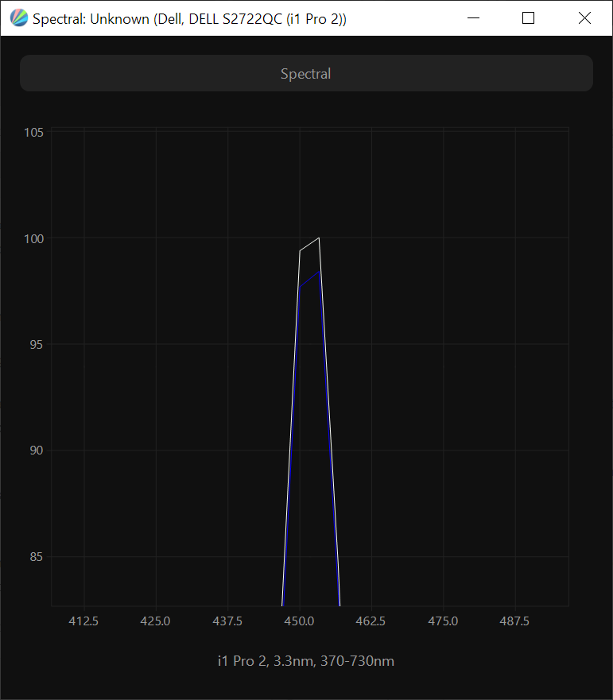The image size is (613, 700).
Task: Open the Spectral selector at the top
Action: (x=306, y=74)
